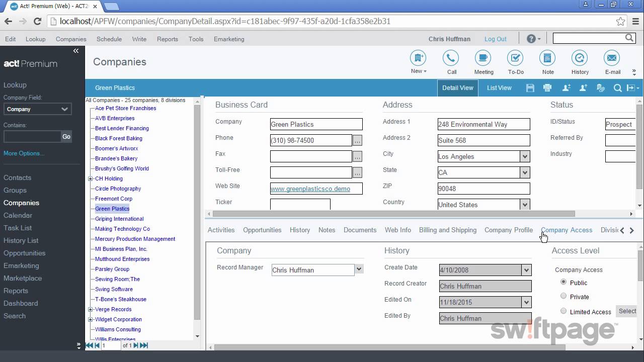Select the Private access radio button
This screenshot has height=362, width=644.
point(563,296)
